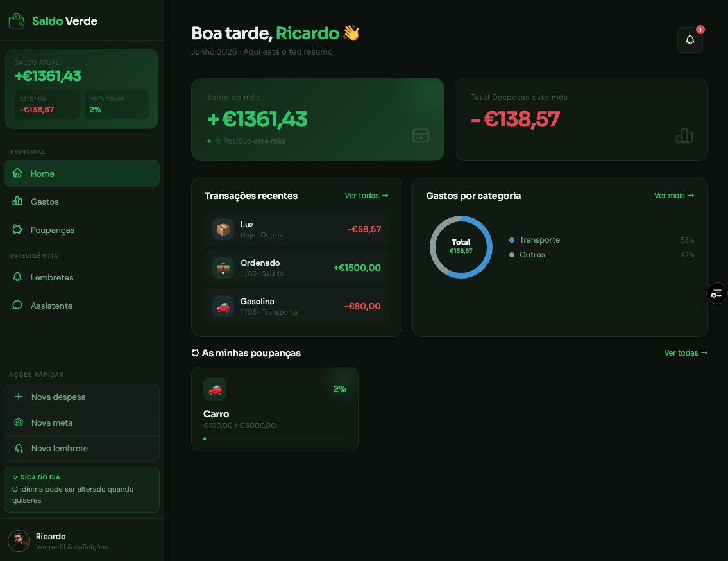Click the Positivo este mês status text
This screenshot has height=561, width=728.
[x=250, y=141]
